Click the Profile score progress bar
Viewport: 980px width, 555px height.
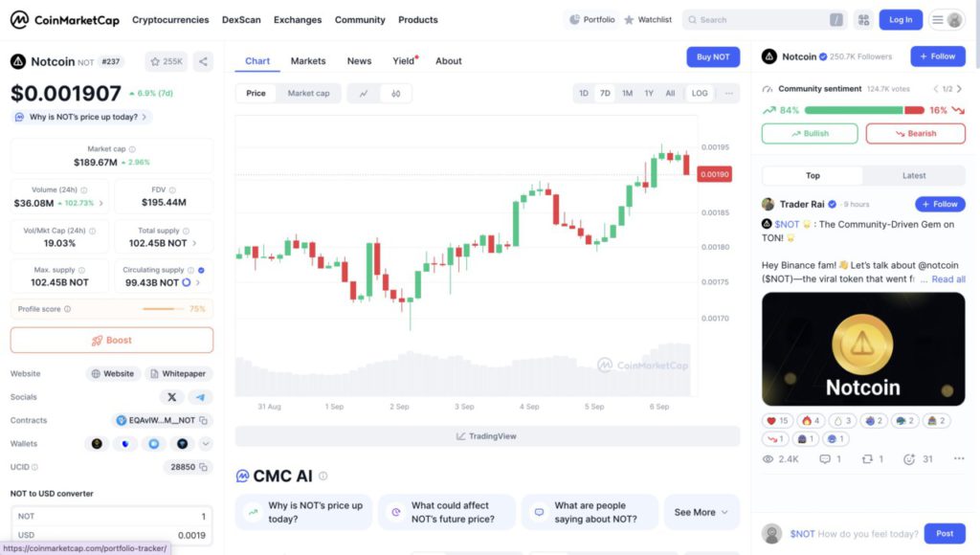click(163, 309)
